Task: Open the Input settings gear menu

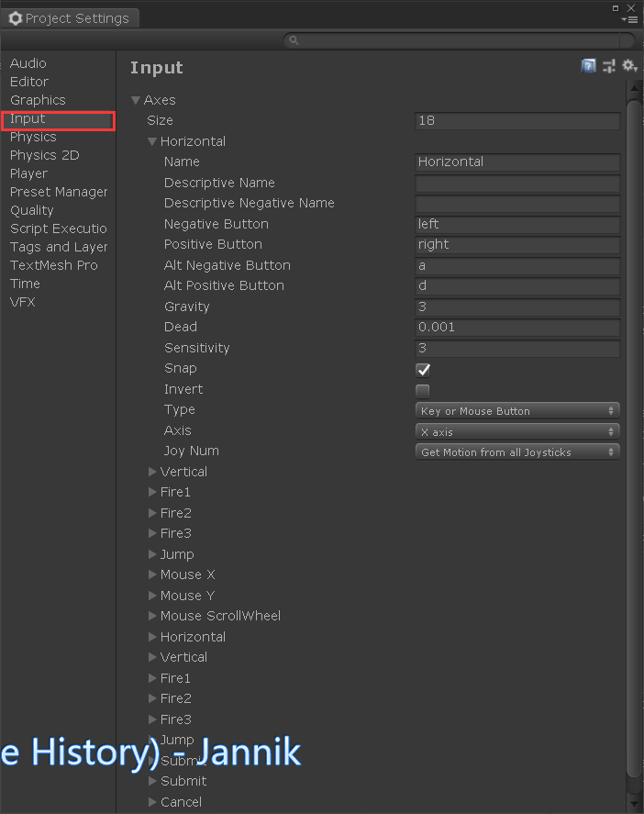Action: (x=629, y=66)
